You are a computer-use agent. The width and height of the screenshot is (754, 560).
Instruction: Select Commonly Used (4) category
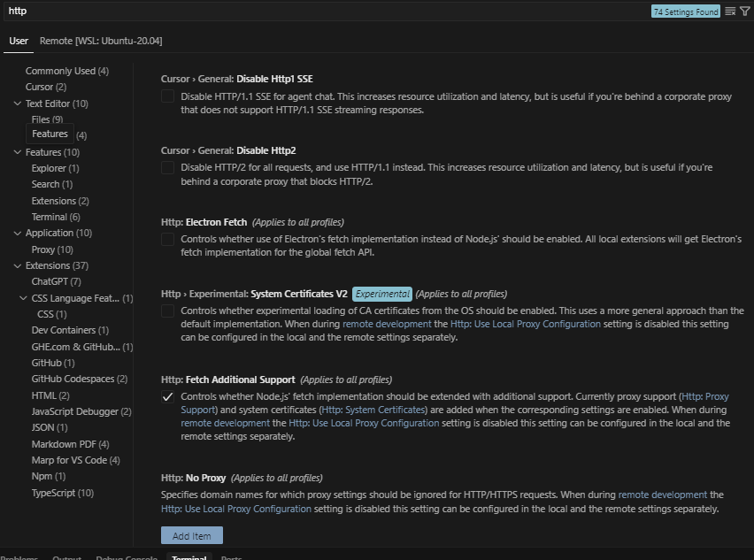[x=67, y=71]
